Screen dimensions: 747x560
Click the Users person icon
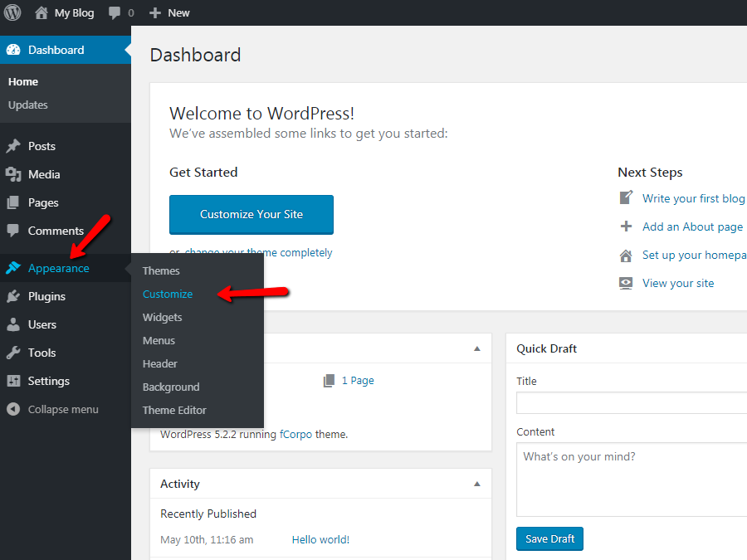tap(13, 324)
